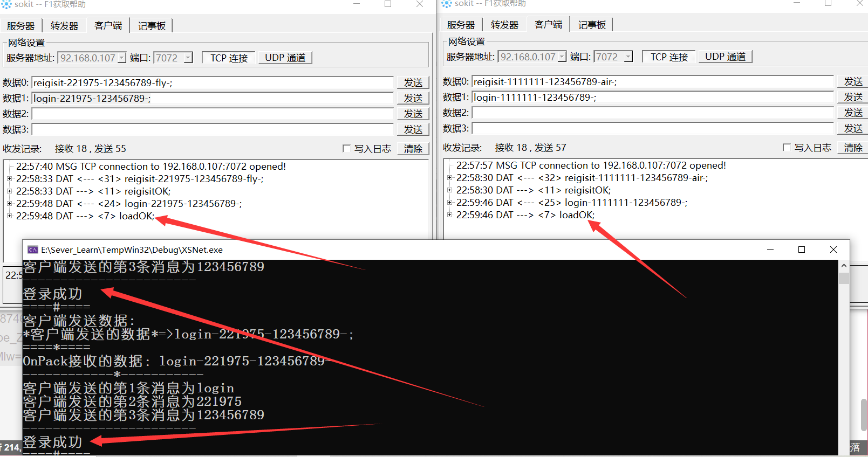Open server address dropdown in left window
The height and width of the screenshot is (457, 868).
click(122, 58)
